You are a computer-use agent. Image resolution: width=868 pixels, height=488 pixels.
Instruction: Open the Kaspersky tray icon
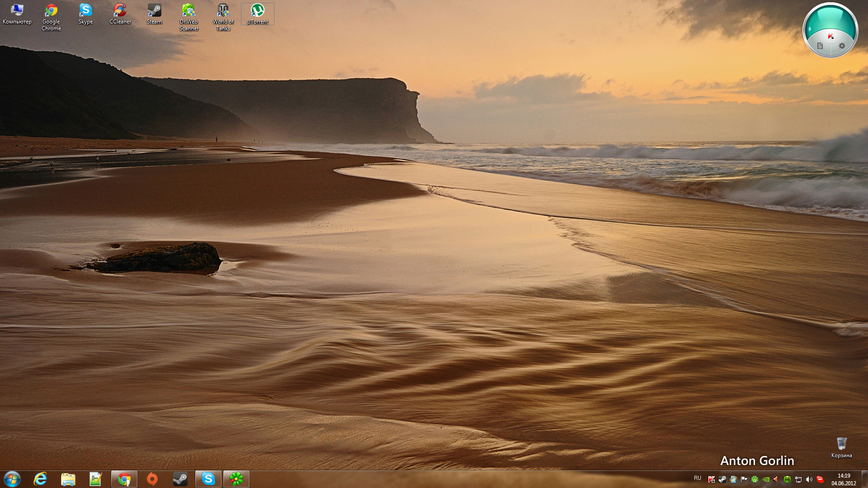712,479
